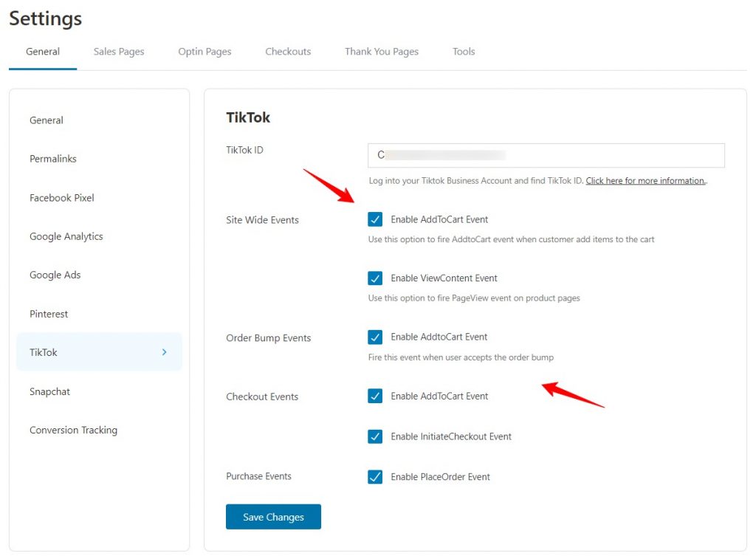Screen dimensions: 756x559
Task: Toggle the Enable ViewContent Event checkbox
Action: 375,278
